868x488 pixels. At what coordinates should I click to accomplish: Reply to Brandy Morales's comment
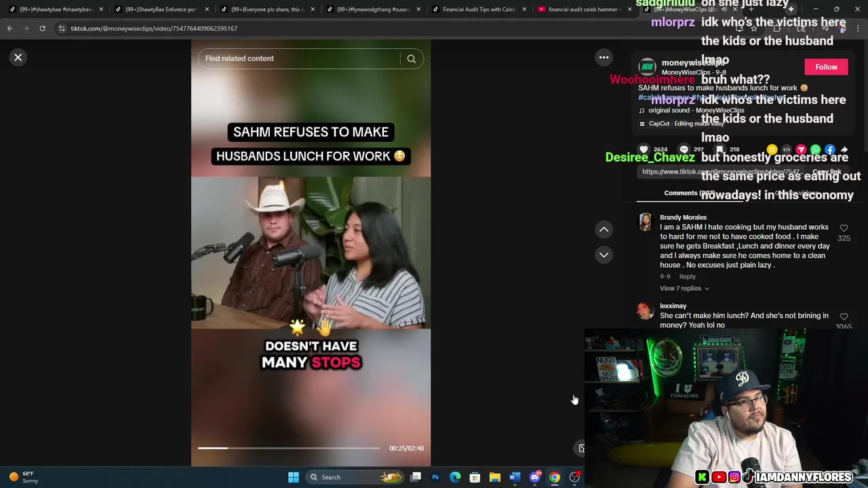687,277
